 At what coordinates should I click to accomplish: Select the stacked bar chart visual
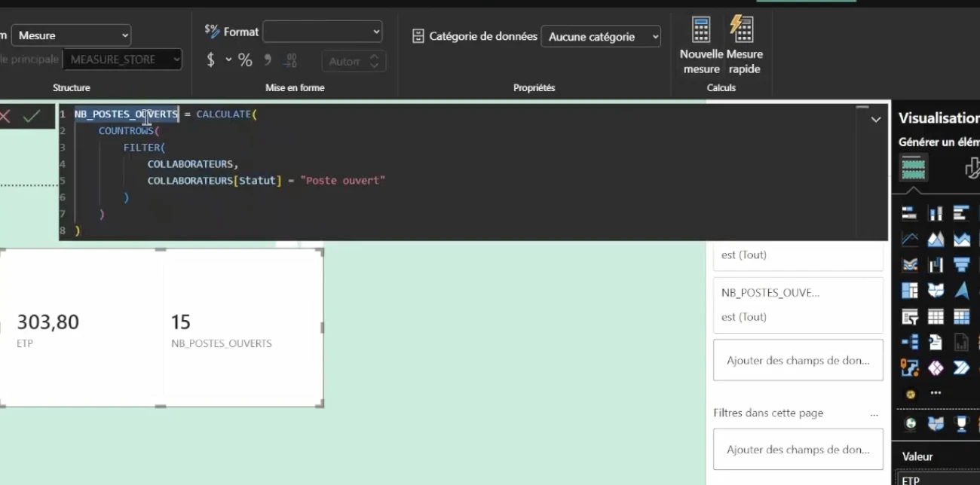[910, 213]
